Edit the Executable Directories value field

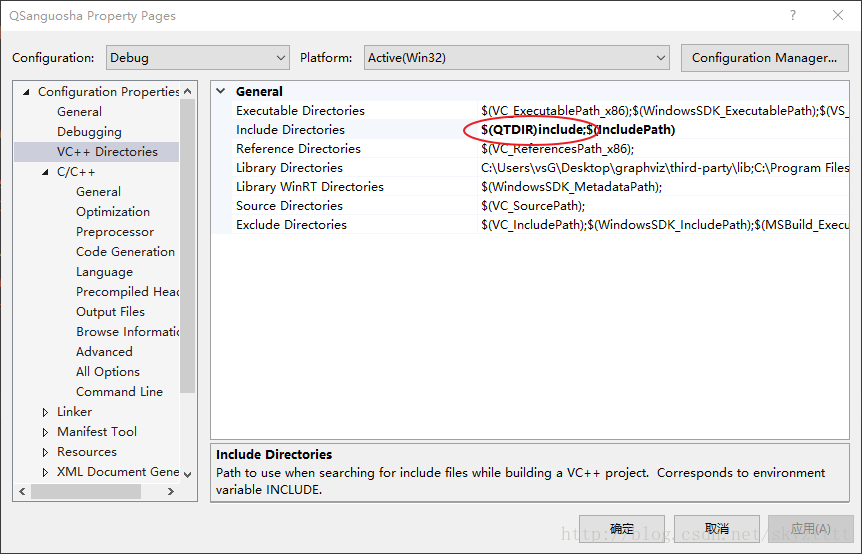click(664, 110)
